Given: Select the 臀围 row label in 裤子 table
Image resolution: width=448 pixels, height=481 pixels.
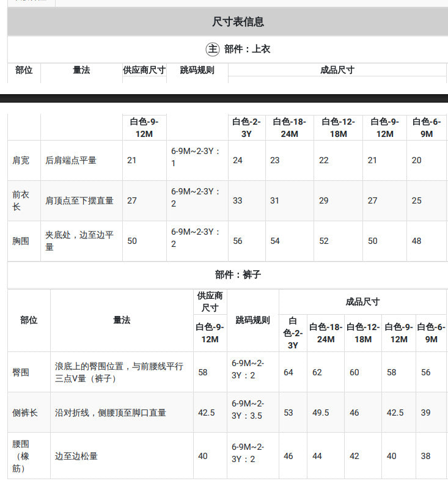Looking at the screenshot, I should click(21, 372).
